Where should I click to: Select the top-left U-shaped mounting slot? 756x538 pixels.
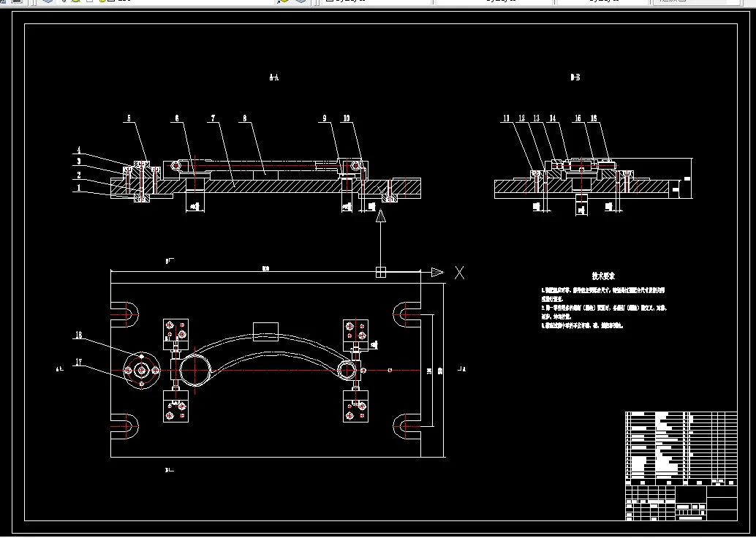(x=125, y=315)
